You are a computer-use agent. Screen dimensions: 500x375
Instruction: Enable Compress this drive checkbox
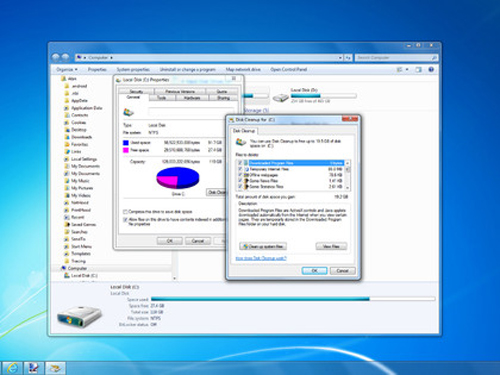pos(125,212)
